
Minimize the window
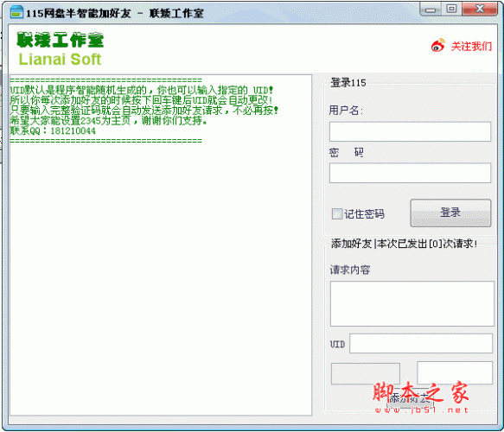point(431,10)
